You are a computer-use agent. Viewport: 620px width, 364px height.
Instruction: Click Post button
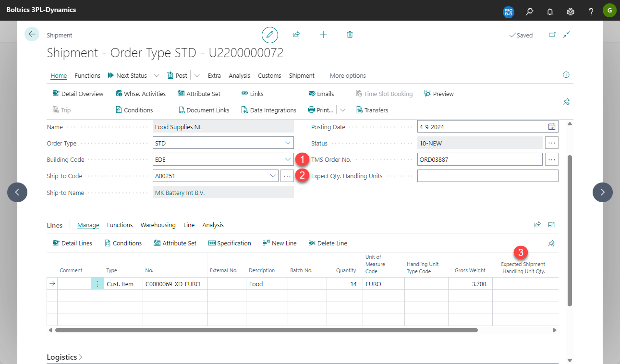[x=177, y=75]
